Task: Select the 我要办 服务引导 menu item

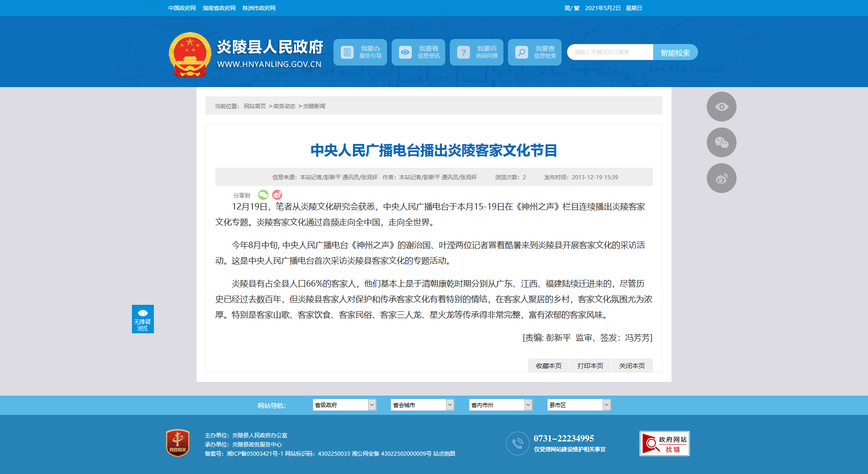Action: (360, 52)
